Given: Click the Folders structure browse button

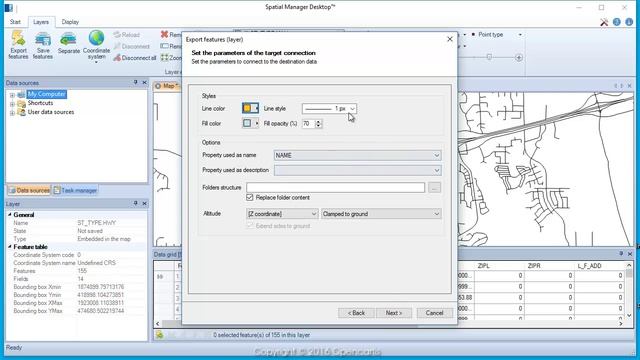Looking at the screenshot, I should click(x=435, y=188).
